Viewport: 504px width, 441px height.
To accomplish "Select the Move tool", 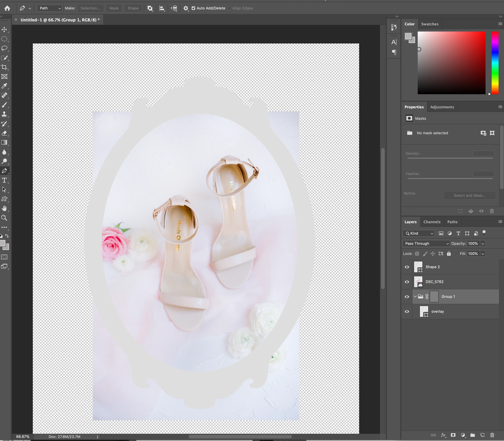I will [4, 30].
